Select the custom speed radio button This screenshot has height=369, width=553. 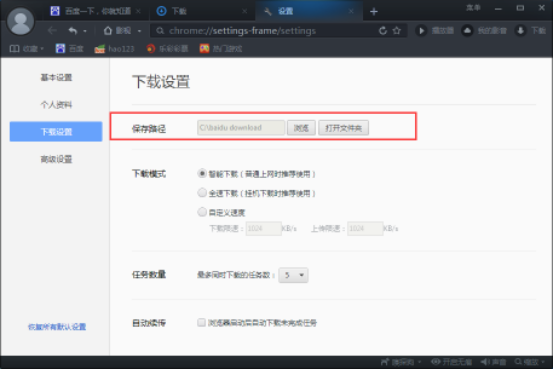[202, 212]
